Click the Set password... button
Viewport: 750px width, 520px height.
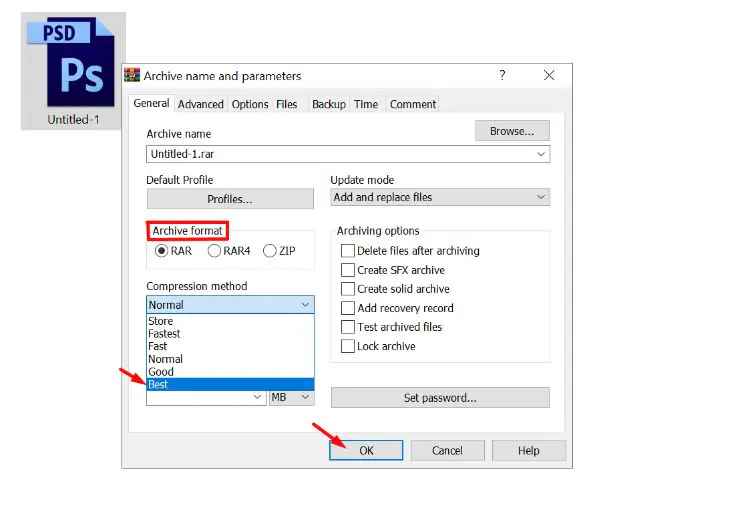440,398
